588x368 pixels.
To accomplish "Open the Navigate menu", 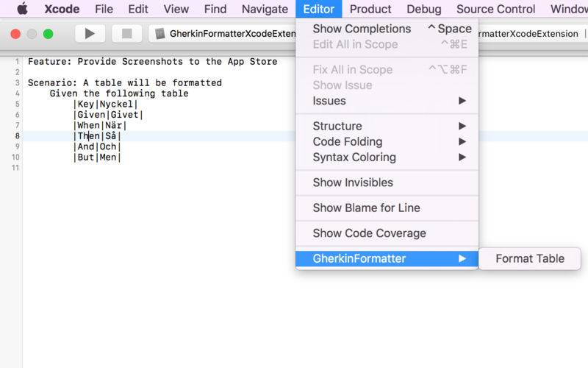I will click(265, 9).
